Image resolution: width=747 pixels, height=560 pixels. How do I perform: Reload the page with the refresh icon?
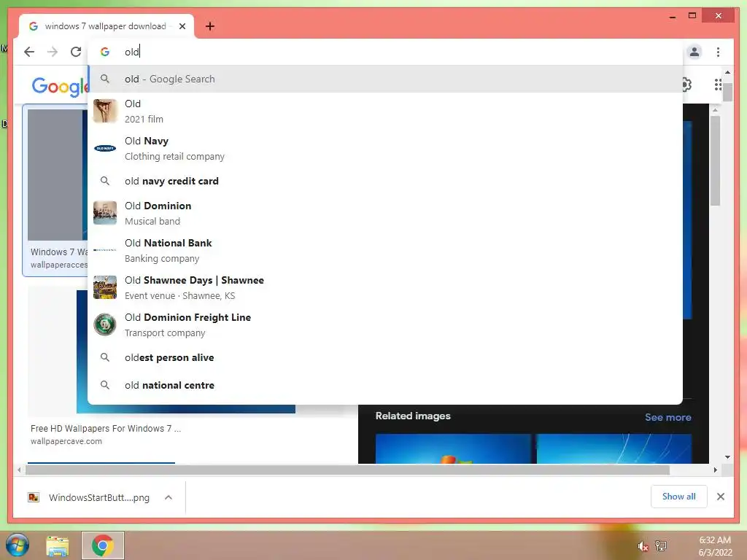(x=76, y=52)
